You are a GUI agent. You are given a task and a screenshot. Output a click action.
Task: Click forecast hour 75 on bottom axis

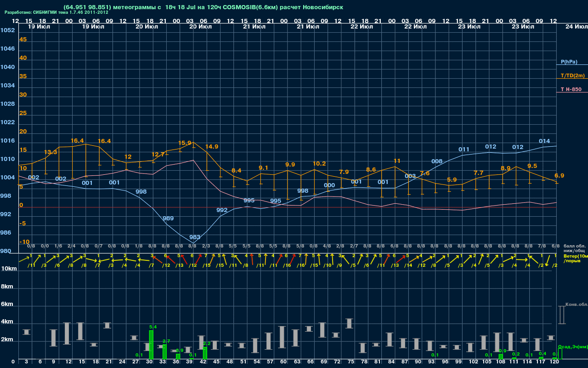(351, 362)
